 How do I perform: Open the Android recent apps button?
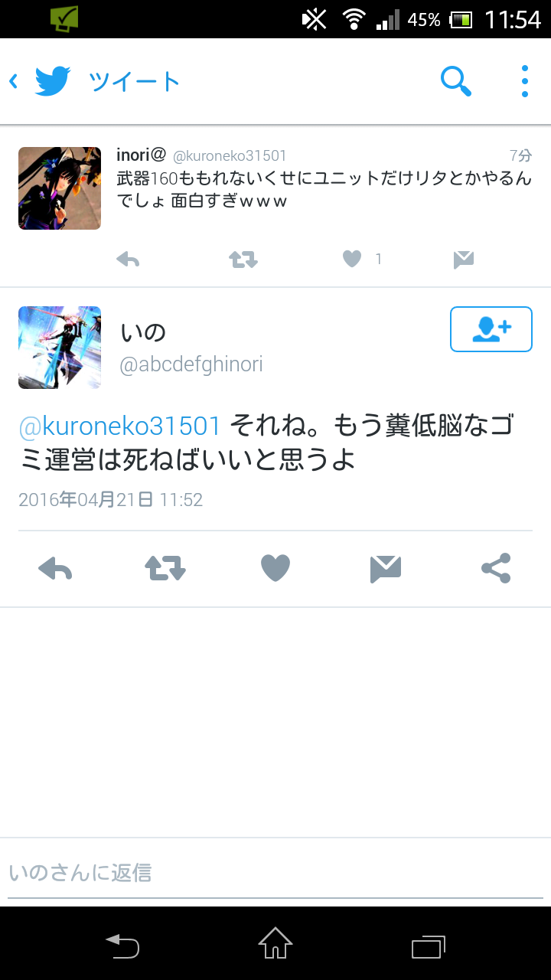[429, 946]
